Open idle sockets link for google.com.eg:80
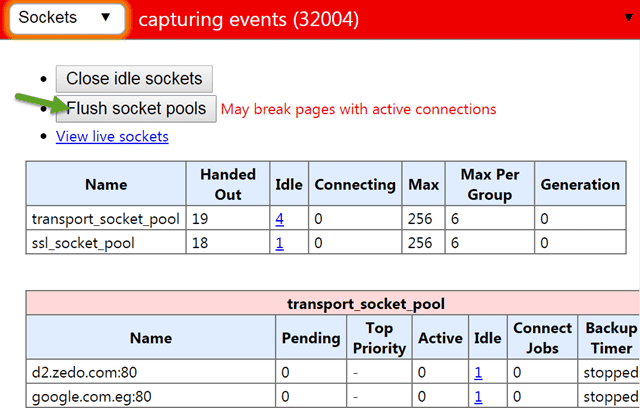 tap(479, 396)
